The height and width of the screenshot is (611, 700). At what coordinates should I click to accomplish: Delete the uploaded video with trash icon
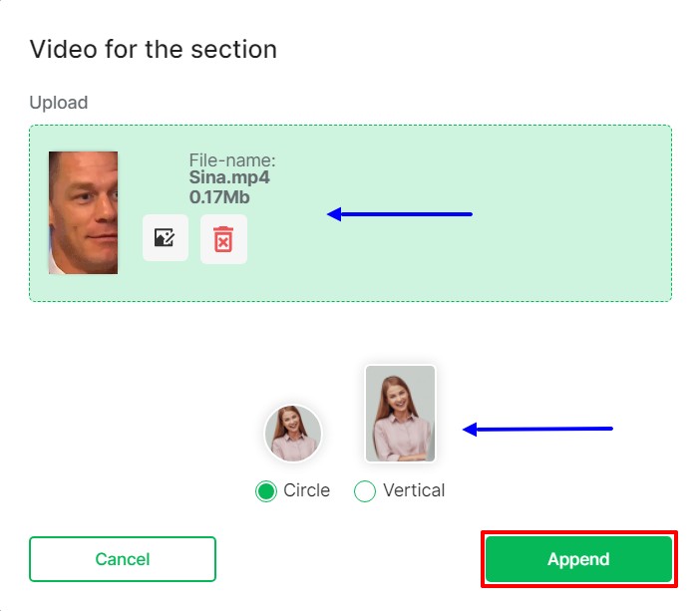(223, 239)
